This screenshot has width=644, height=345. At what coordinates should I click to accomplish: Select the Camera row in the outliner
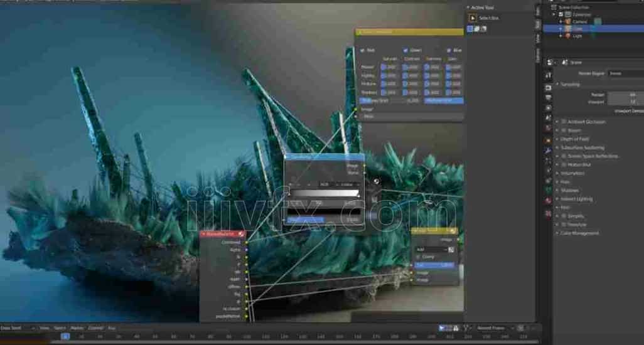[x=594, y=21]
